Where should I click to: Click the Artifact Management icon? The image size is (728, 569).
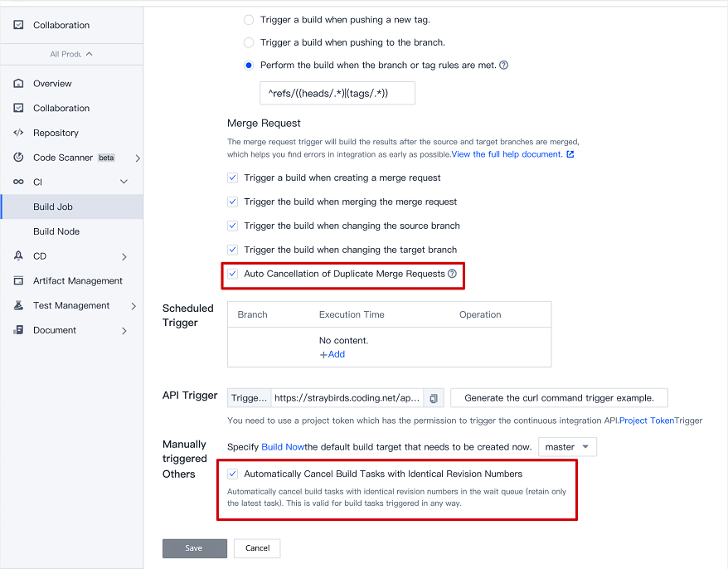pyautogui.click(x=18, y=280)
